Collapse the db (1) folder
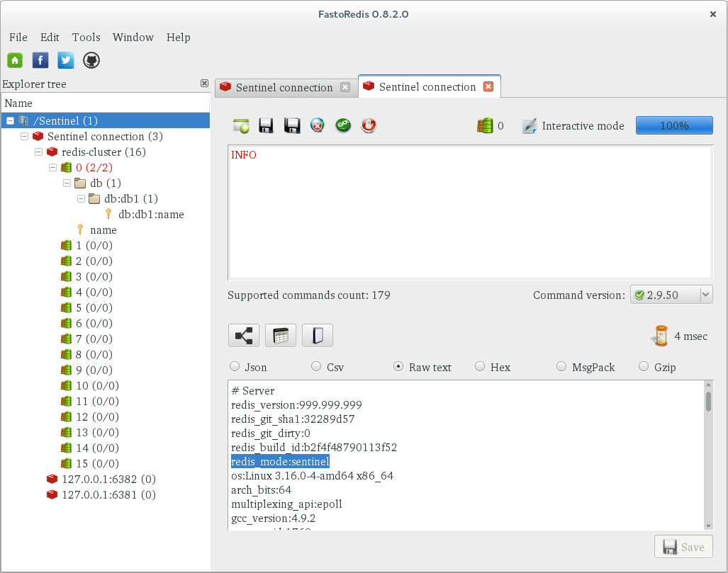The height and width of the screenshot is (573, 728). tap(67, 183)
